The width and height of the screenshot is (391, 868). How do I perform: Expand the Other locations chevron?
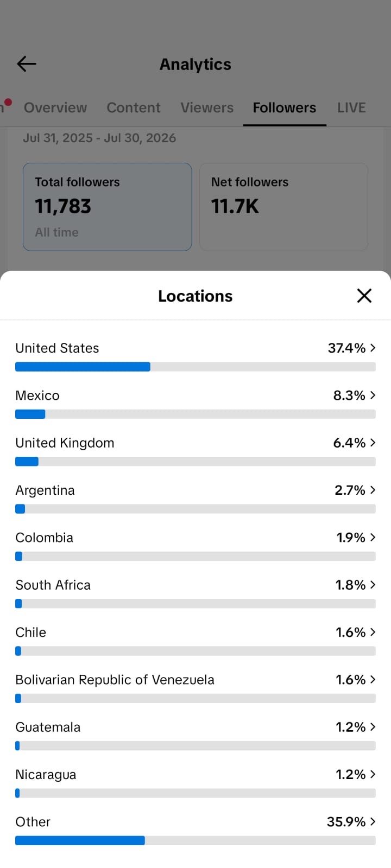point(373,821)
